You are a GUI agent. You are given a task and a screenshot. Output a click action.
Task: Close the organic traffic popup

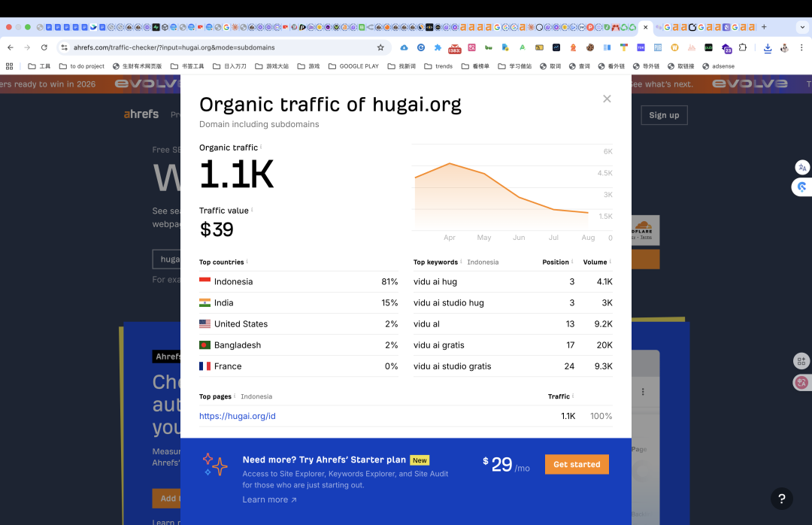click(x=607, y=99)
